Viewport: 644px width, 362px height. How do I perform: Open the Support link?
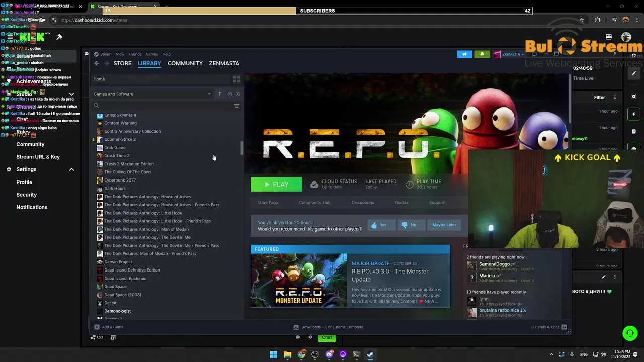click(437, 203)
